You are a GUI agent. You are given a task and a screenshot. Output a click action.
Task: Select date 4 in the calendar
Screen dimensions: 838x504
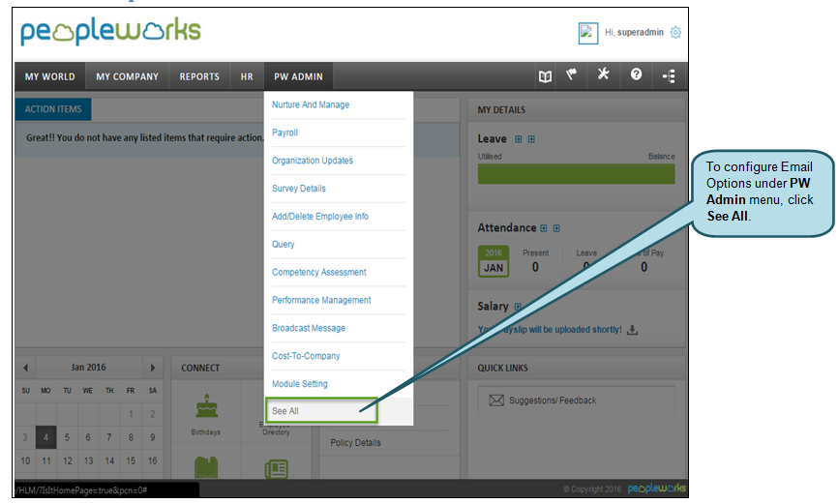(45, 437)
